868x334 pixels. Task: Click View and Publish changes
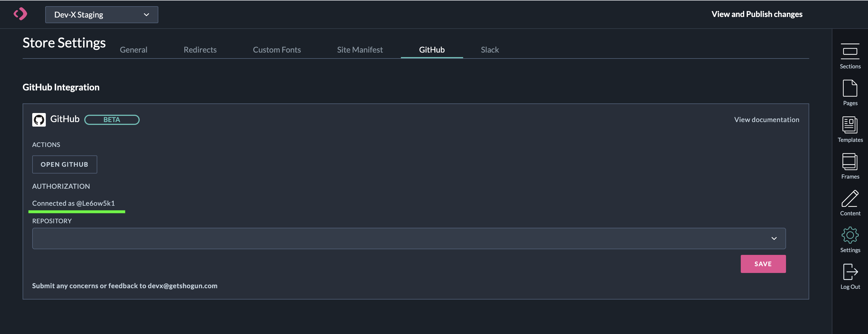click(757, 14)
